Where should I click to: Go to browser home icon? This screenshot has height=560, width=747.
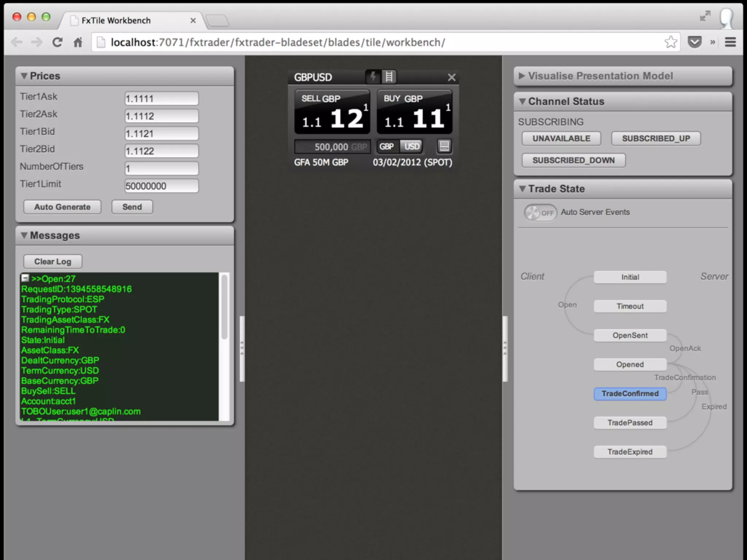[78, 42]
